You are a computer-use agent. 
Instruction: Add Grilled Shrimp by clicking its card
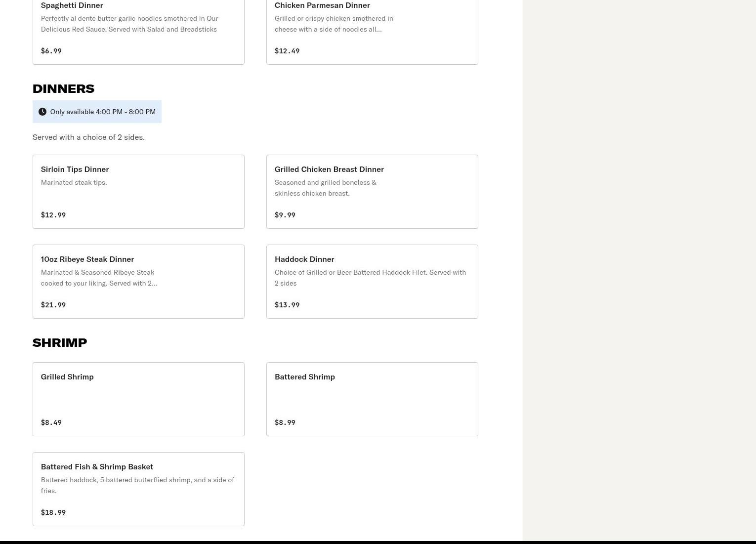(x=138, y=399)
